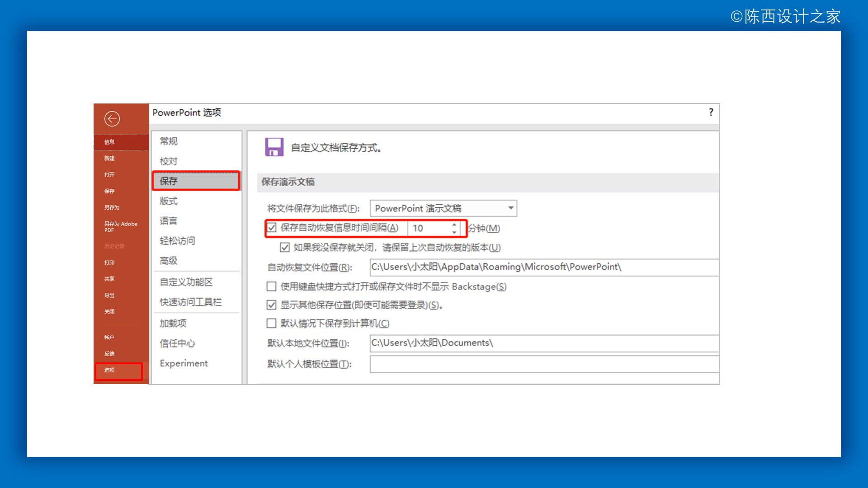Click the back arrow circle icon
Screen dimensions: 868x488
pyautogui.click(x=112, y=119)
